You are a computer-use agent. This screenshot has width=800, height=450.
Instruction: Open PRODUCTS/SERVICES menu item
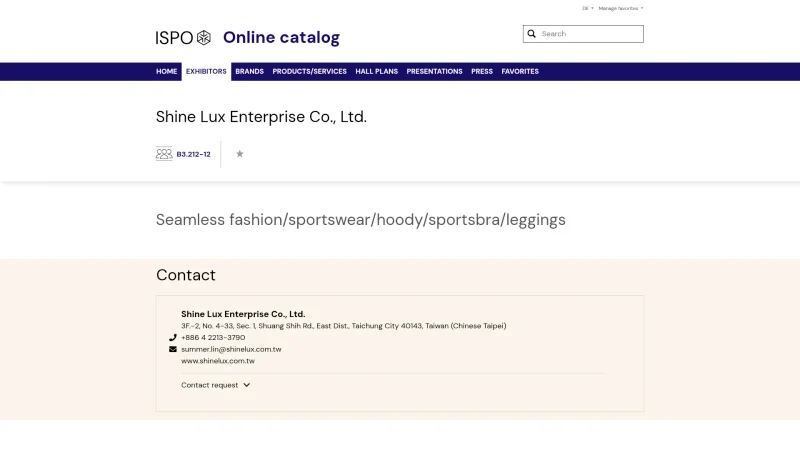(x=309, y=71)
